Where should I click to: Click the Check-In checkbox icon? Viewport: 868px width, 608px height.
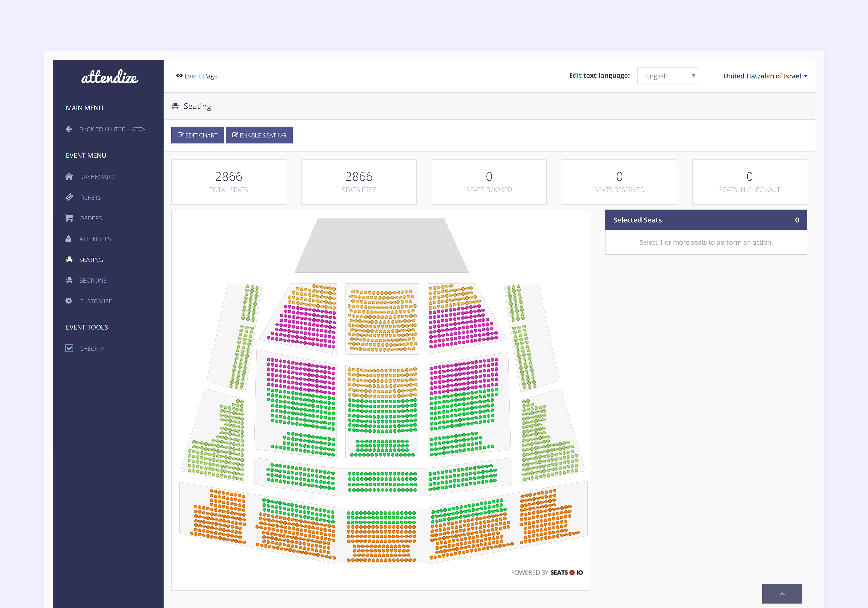[x=69, y=348]
